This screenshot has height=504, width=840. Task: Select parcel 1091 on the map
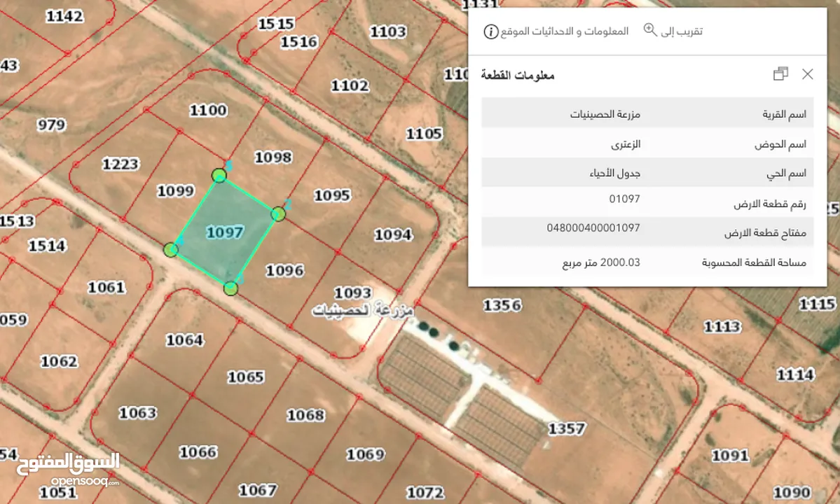[730, 456]
